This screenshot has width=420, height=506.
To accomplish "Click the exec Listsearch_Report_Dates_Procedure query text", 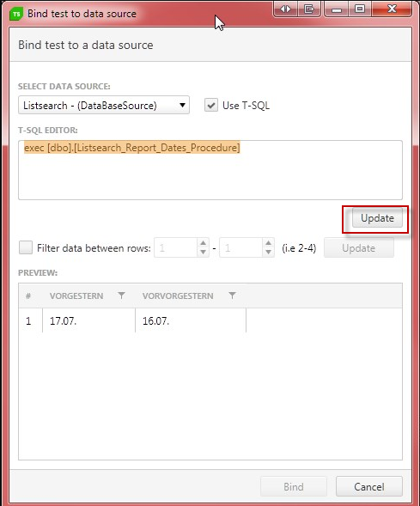I will tap(132, 148).
